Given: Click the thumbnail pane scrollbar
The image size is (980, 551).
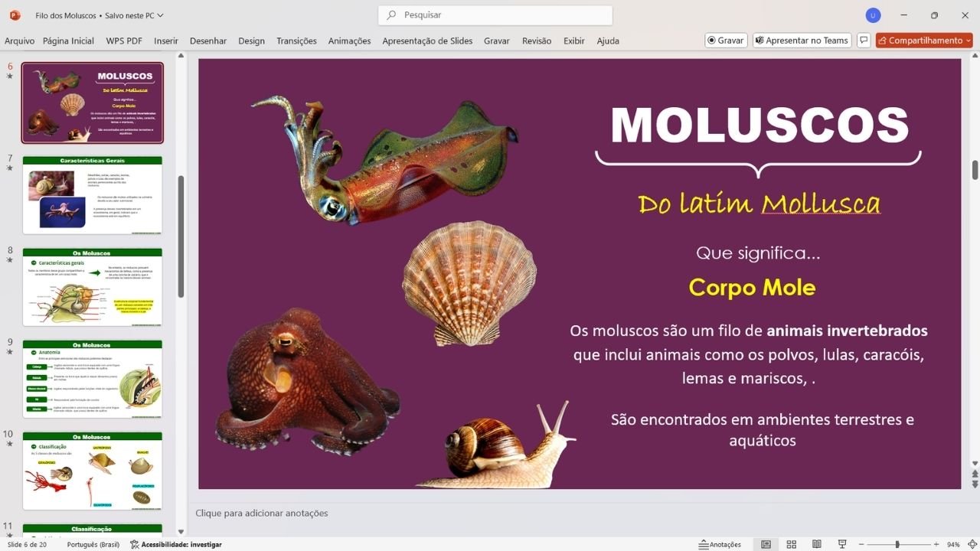Looking at the screenshot, I should 181,236.
